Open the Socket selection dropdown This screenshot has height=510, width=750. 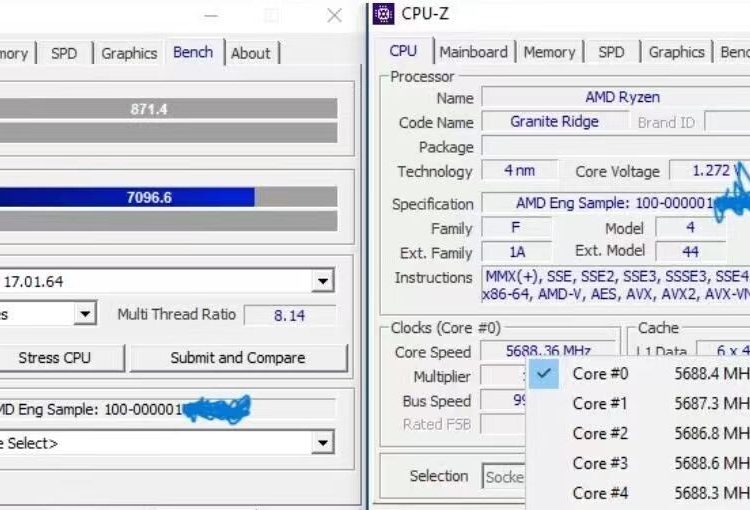tap(504, 477)
